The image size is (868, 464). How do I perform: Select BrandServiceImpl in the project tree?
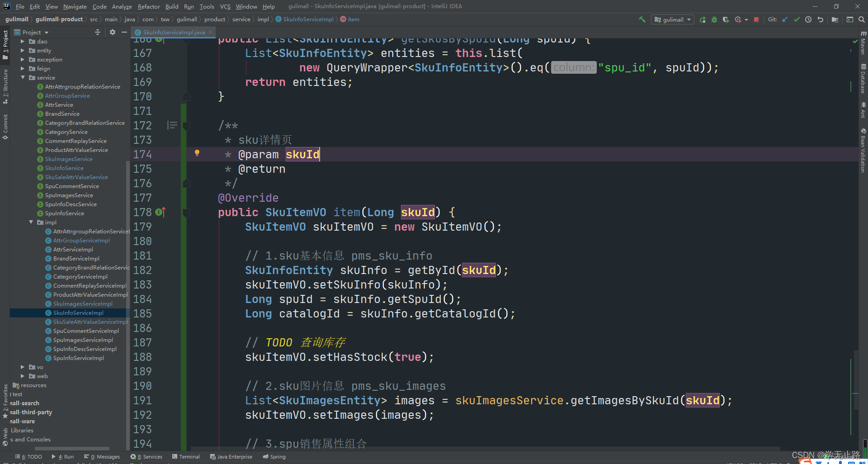click(x=76, y=258)
